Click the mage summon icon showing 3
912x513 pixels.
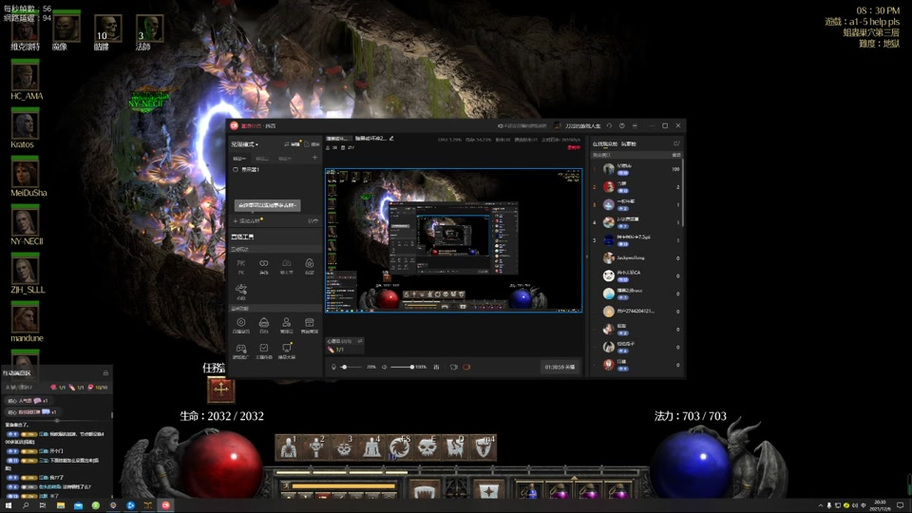coord(149,28)
